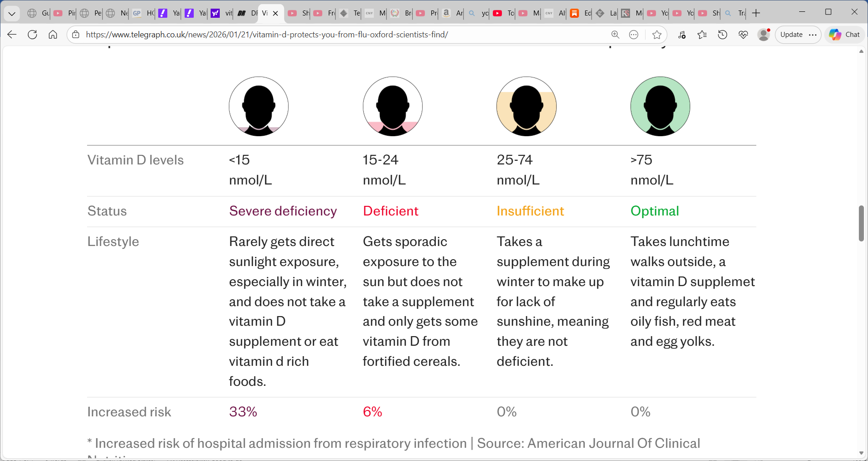Click the zoom magnifier in address bar
Viewport: 868px width, 461px height.
pyautogui.click(x=615, y=35)
